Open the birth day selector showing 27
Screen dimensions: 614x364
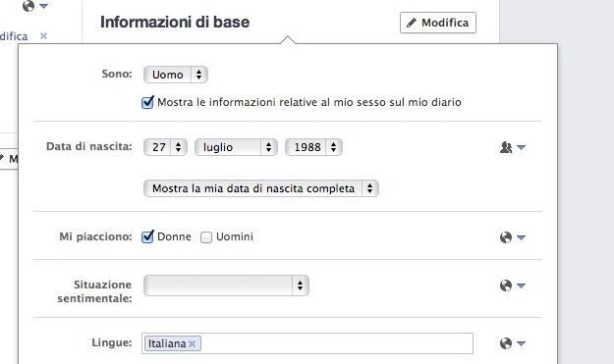pos(165,147)
